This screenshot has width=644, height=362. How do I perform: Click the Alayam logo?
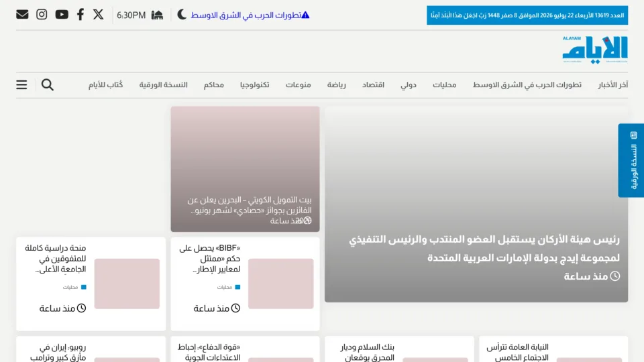pyautogui.click(x=595, y=50)
